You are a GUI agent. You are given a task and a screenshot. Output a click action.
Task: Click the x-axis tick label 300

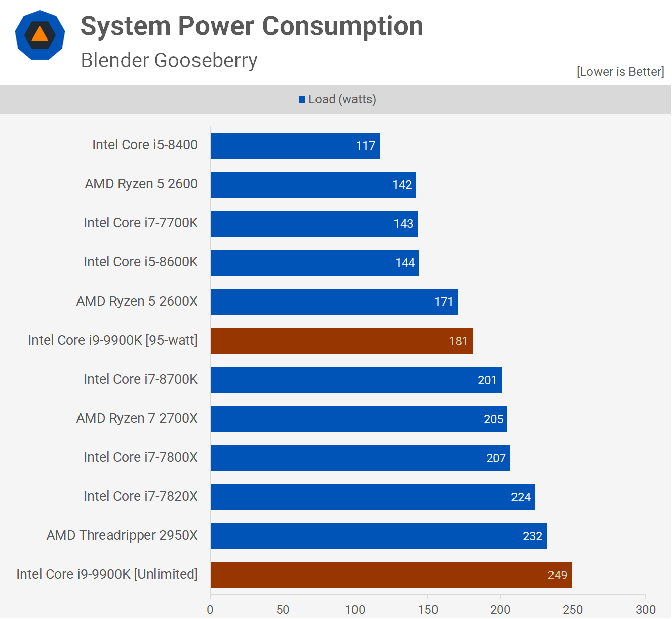[646, 610]
